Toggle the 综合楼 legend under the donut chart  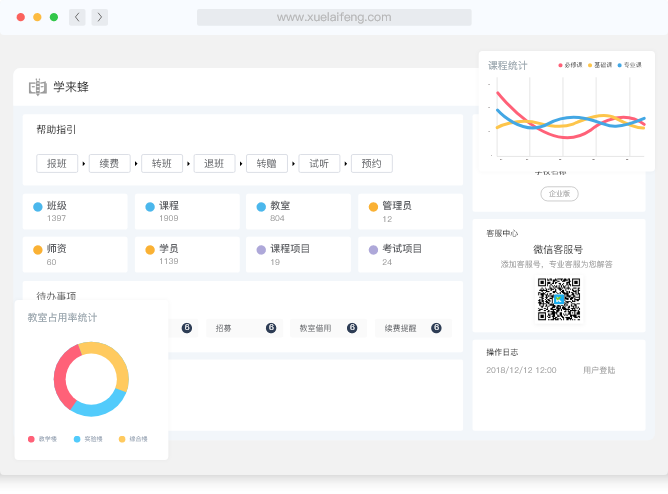[133, 439]
